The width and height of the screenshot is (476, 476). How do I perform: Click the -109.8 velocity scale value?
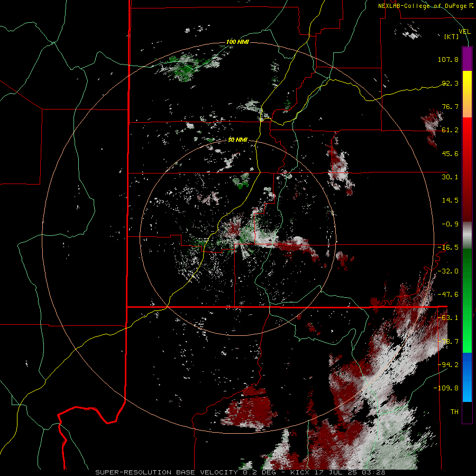[446, 388]
